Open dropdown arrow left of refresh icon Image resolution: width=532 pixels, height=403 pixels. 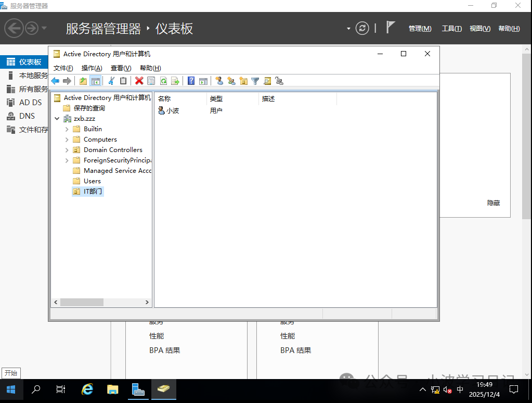click(348, 29)
